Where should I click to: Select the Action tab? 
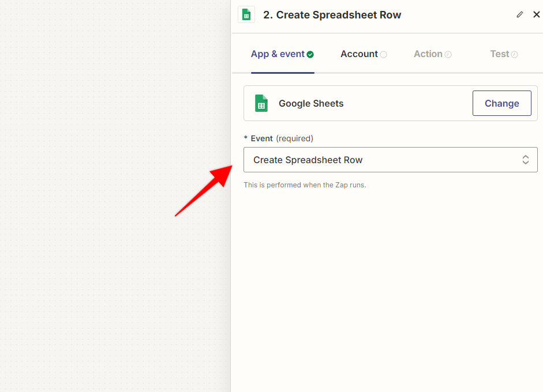(x=428, y=54)
